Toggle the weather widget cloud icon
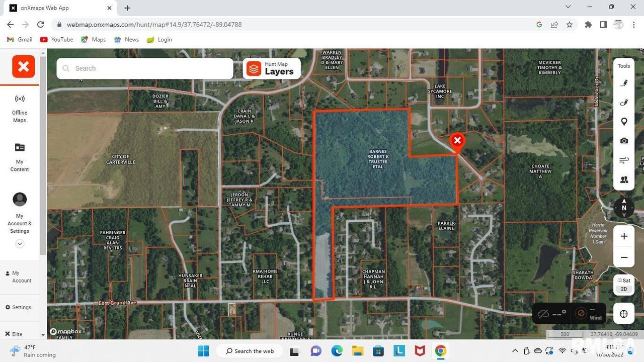Viewport: 644px width, 362px height. tap(544, 313)
